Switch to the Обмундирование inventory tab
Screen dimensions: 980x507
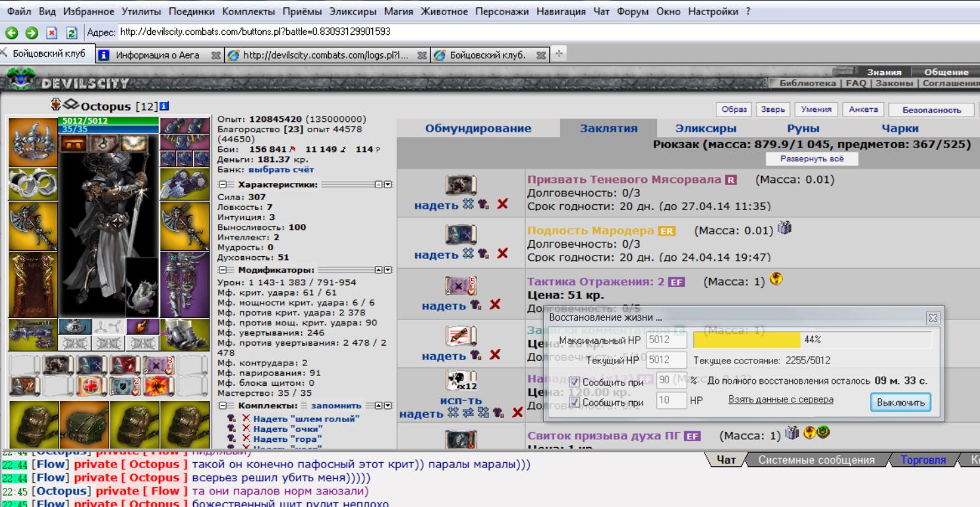click(478, 128)
